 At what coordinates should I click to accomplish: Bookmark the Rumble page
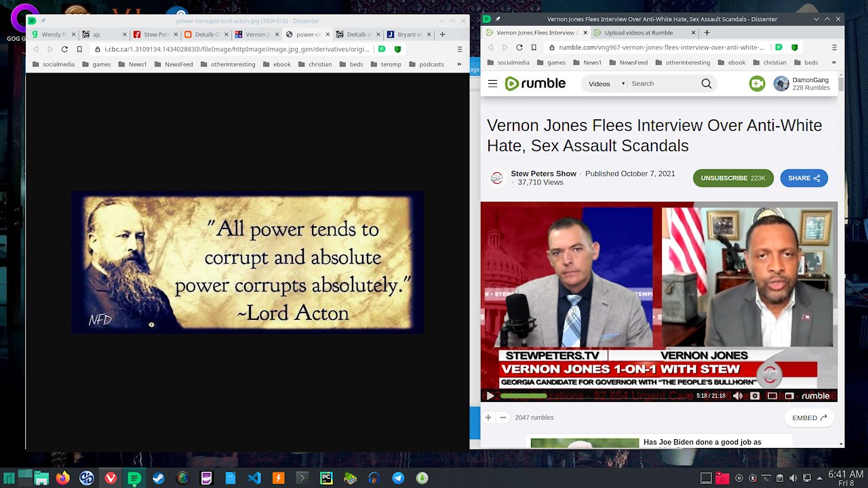(x=534, y=47)
